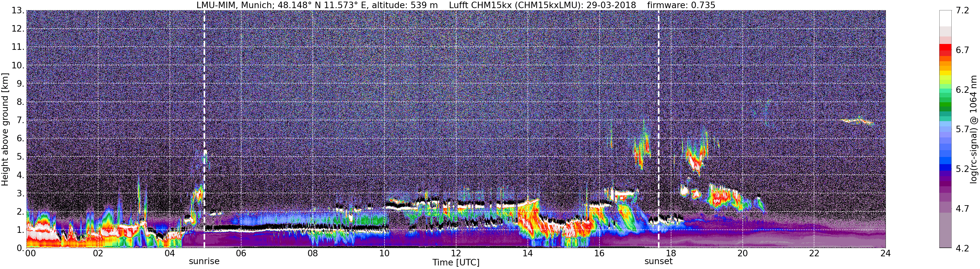
Task: Pick the pure blue colorbar segment
Action: 945,167
